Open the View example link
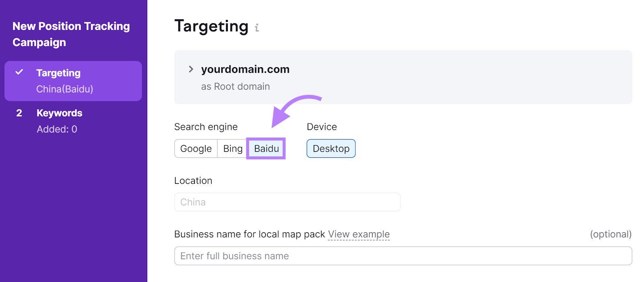 tap(359, 234)
